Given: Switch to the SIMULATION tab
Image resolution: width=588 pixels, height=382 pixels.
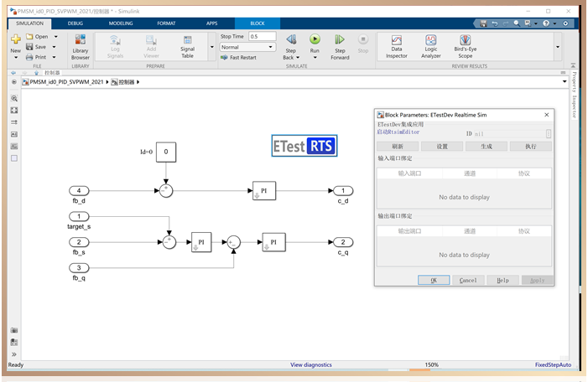Looking at the screenshot, I should pos(29,23).
